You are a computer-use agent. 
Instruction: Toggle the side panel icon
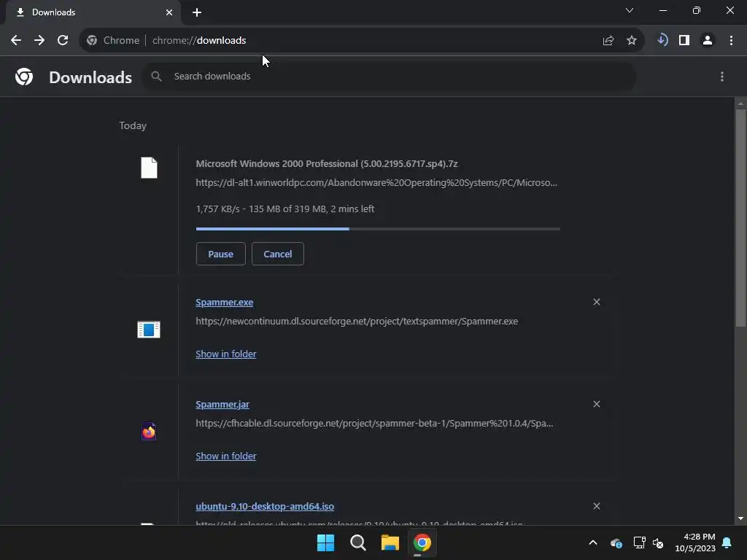pyautogui.click(x=684, y=41)
